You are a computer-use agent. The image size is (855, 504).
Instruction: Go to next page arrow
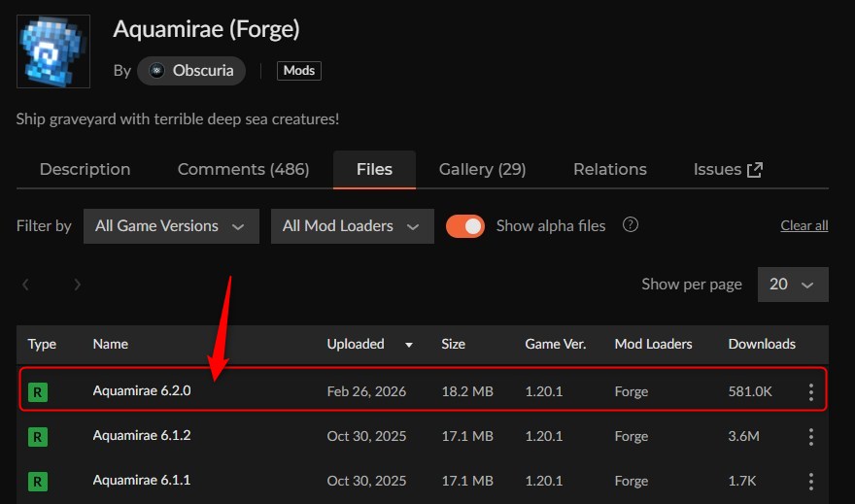click(77, 285)
